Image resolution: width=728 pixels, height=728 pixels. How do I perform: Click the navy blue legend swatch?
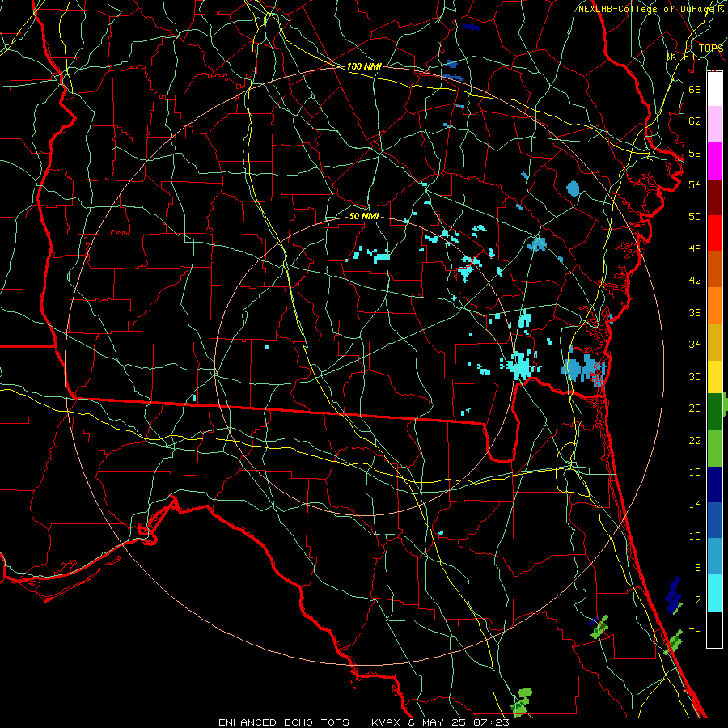tap(714, 485)
